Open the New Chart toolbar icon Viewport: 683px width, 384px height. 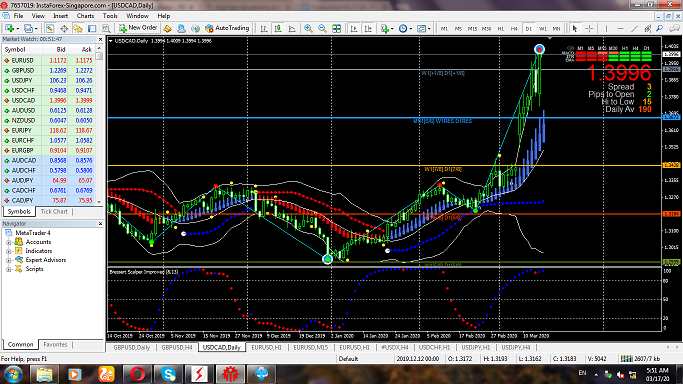pos(10,28)
